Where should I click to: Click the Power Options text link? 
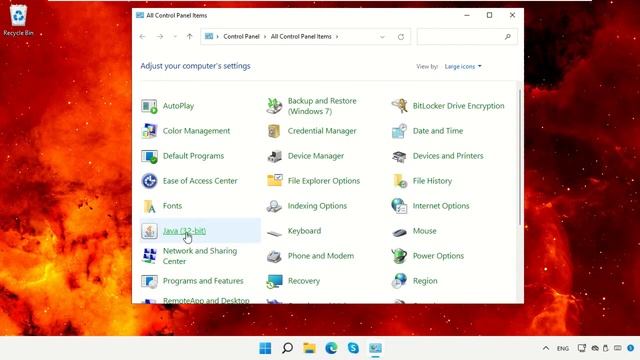(438, 256)
